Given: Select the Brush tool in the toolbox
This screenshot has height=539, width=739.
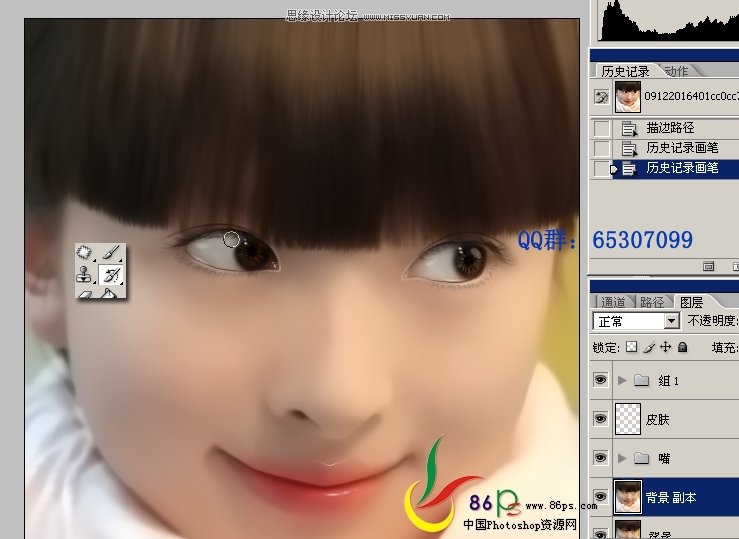Looking at the screenshot, I should (111, 253).
